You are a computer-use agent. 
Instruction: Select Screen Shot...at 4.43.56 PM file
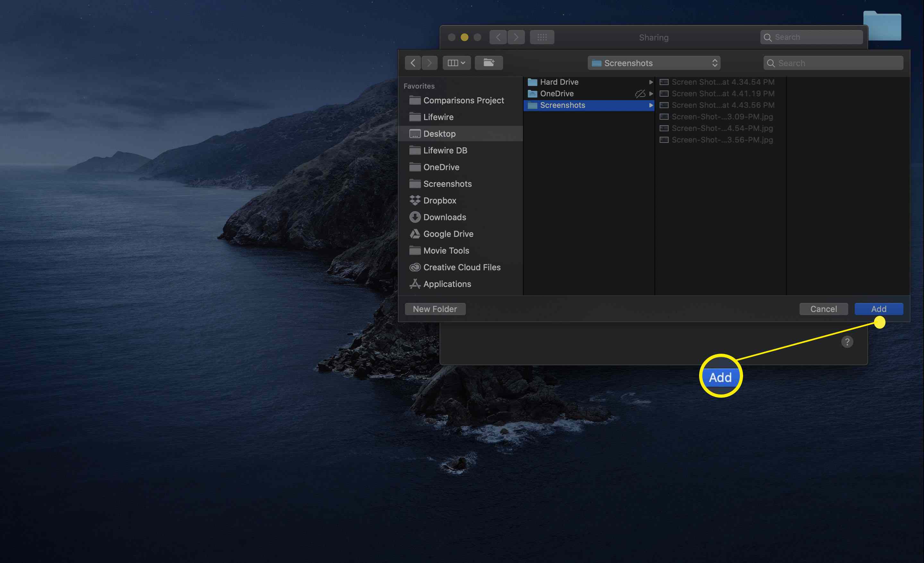[x=720, y=105]
